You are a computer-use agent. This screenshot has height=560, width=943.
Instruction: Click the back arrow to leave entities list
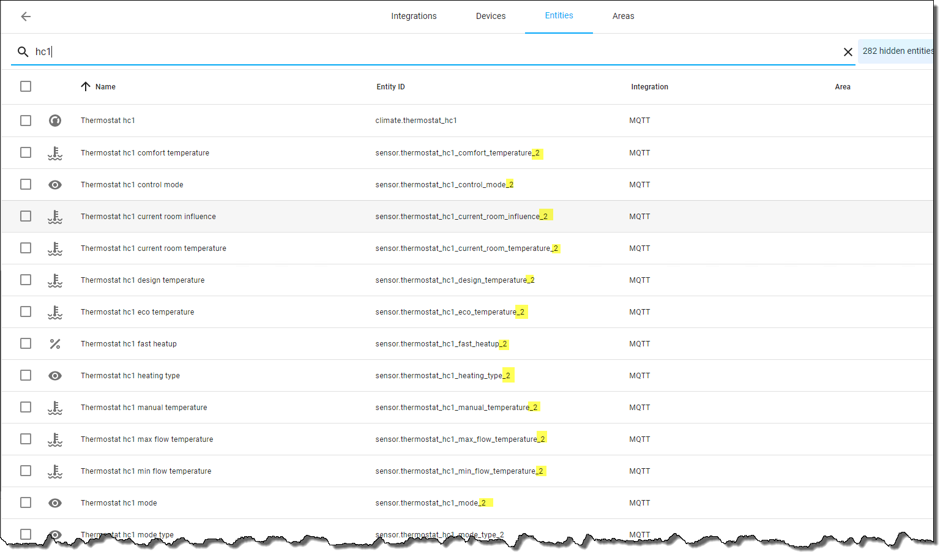pos(25,17)
